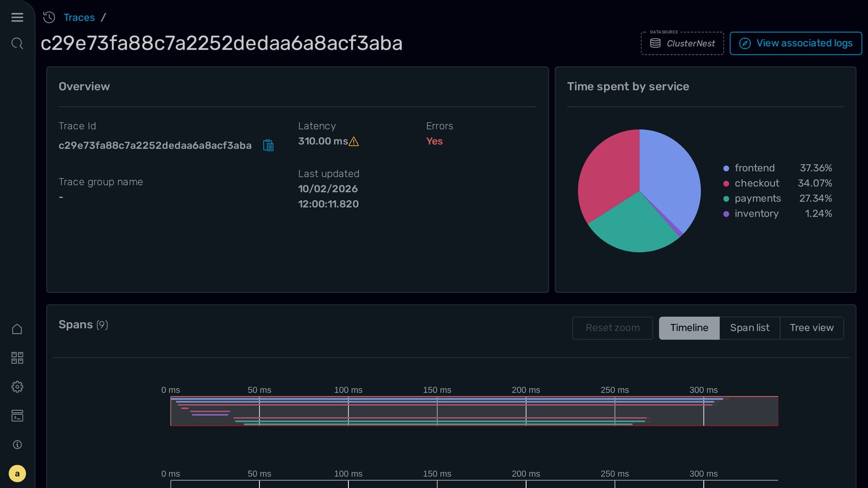
Task: Click the Reset zoom button
Action: pyautogui.click(x=612, y=328)
